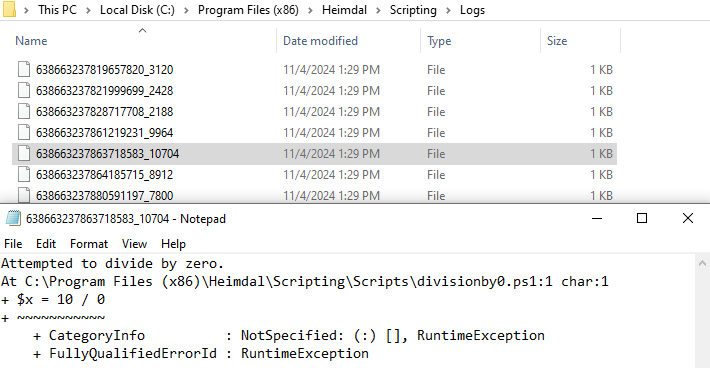
Task: Click the file icon for 638663237861219231_9964
Action: (24, 132)
